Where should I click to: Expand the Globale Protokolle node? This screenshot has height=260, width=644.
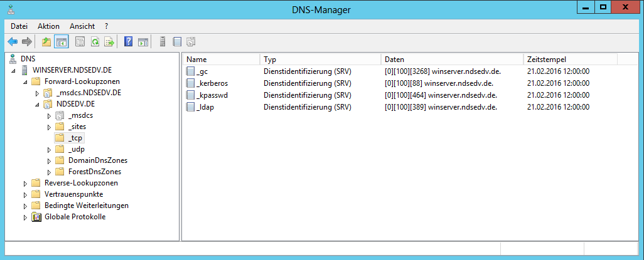(x=26, y=217)
